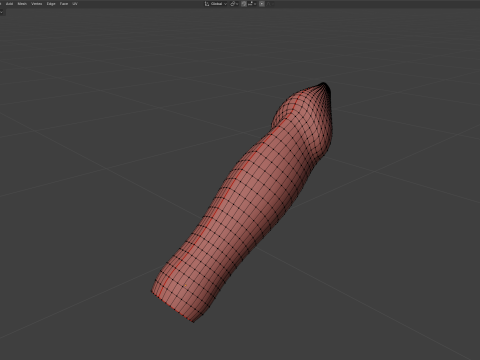Screen dimensions: 480x360
Task: Open the Mesh menu
Action: pyautogui.click(x=22, y=4)
